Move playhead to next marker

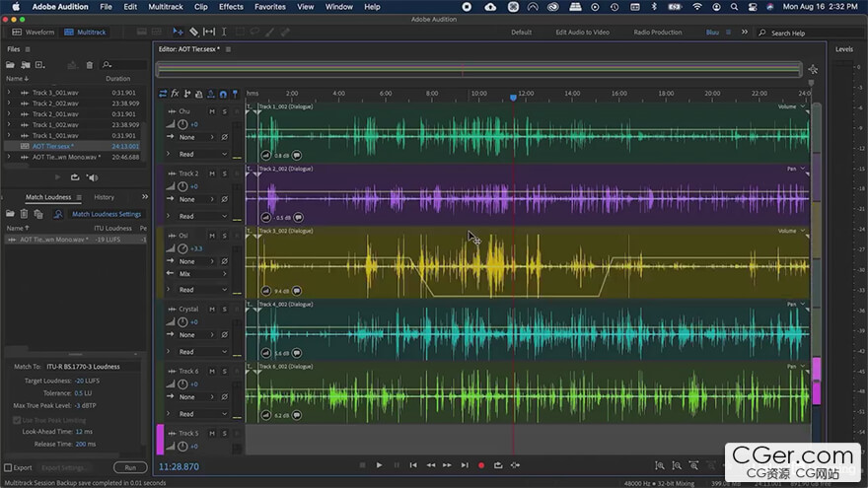pos(465,465)
